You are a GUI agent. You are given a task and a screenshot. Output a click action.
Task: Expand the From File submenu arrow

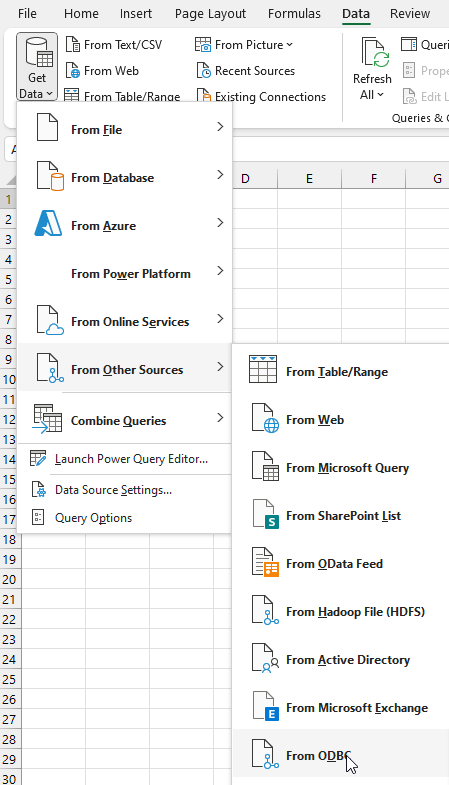[220, 127]
